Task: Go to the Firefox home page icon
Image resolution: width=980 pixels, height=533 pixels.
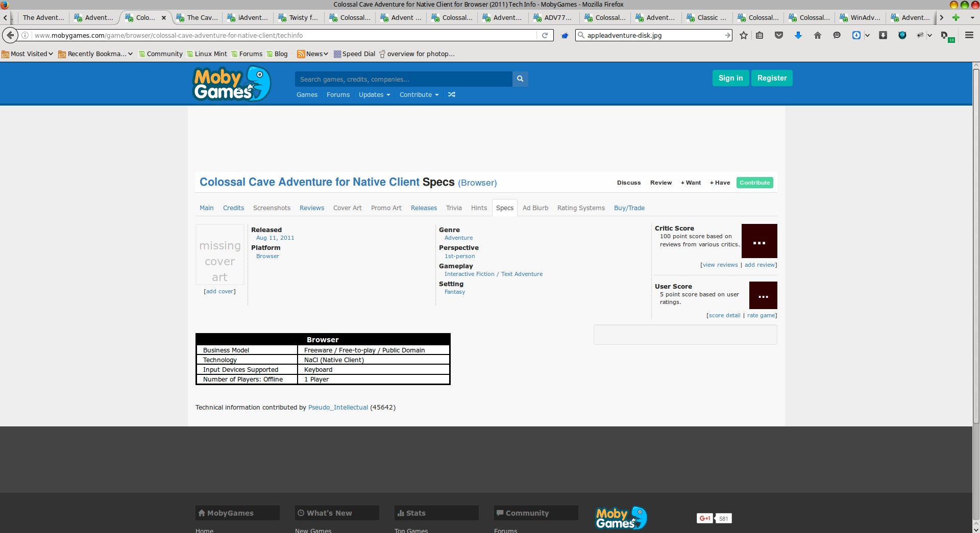Action: pyautogui.click(x=818, y=35)
